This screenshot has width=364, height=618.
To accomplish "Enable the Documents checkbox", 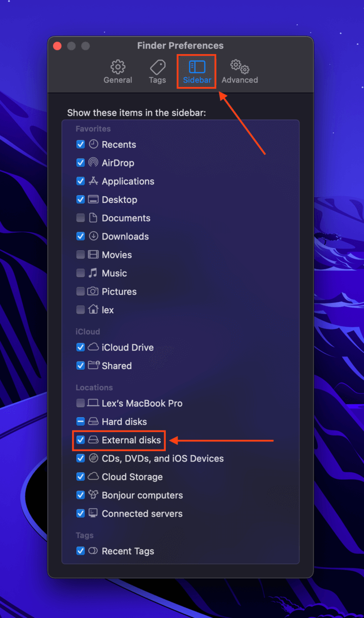I will click(x=80, y=218).
